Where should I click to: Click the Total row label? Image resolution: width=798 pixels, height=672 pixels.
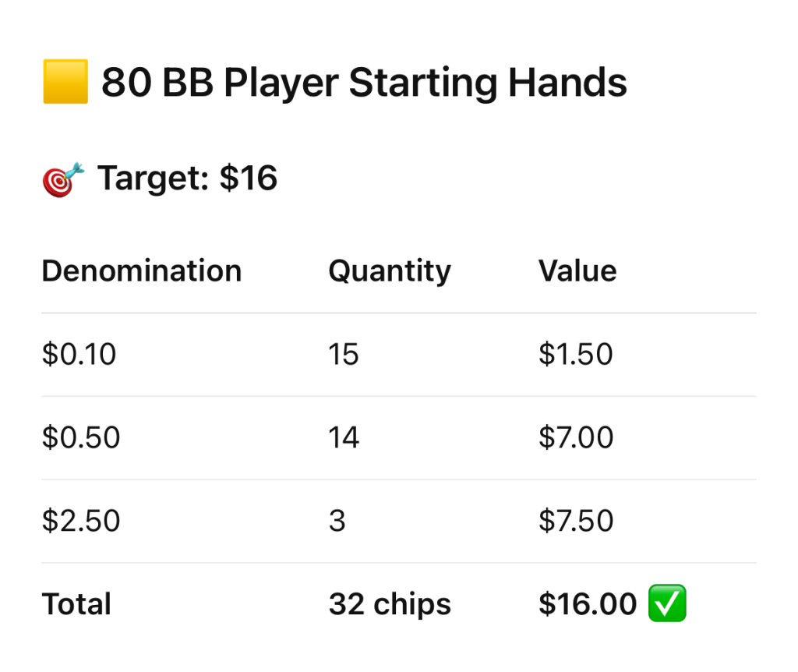point(76,605)
